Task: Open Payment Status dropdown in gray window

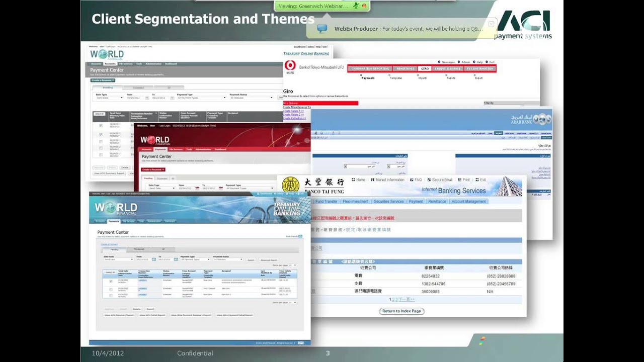Action: tap(252, 98)
